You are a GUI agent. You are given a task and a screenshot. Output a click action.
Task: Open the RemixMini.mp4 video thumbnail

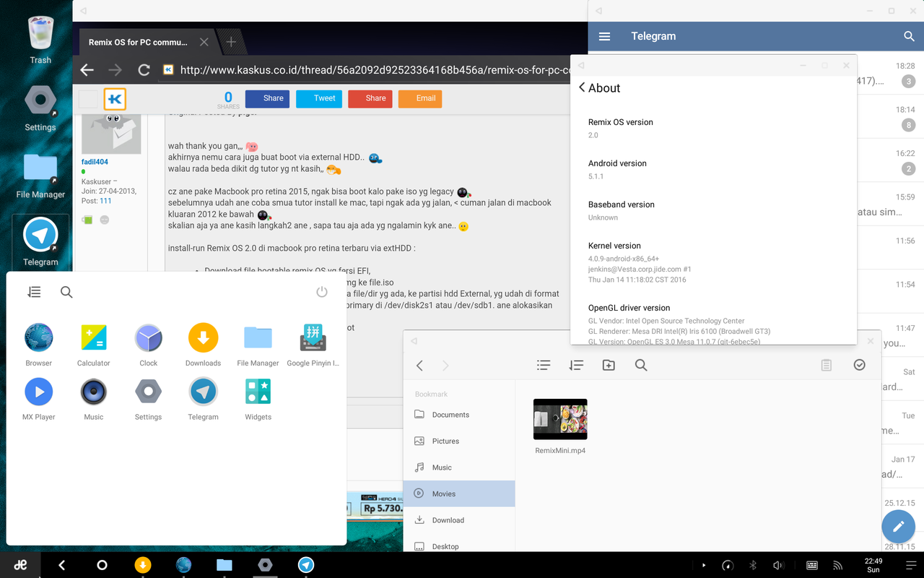[x=560, y=419]
